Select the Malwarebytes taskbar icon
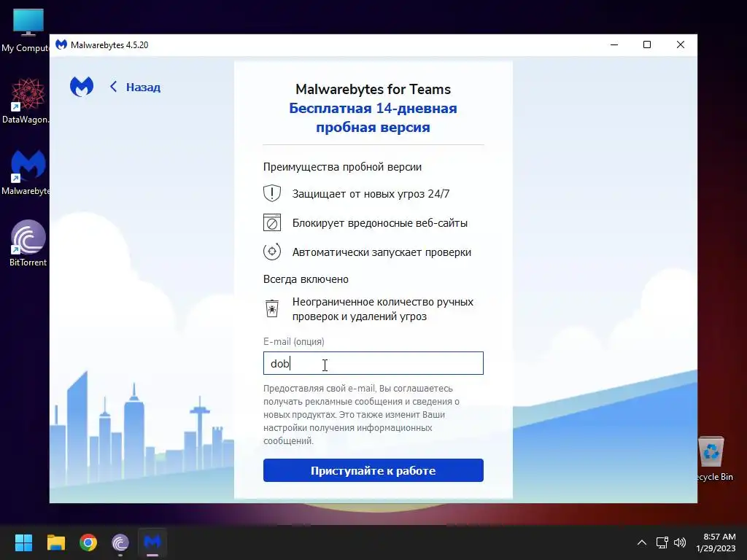The image size is (747, 560). click(152, 542)
